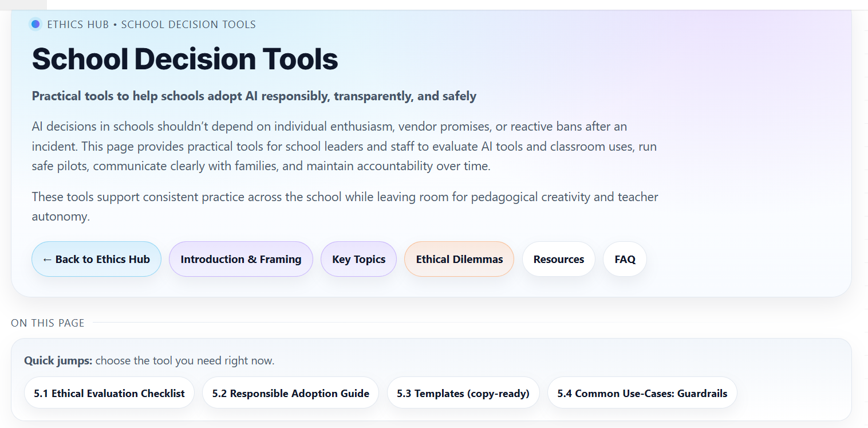Click the blue dot icon beside Ethics Hub

[35, 24]
